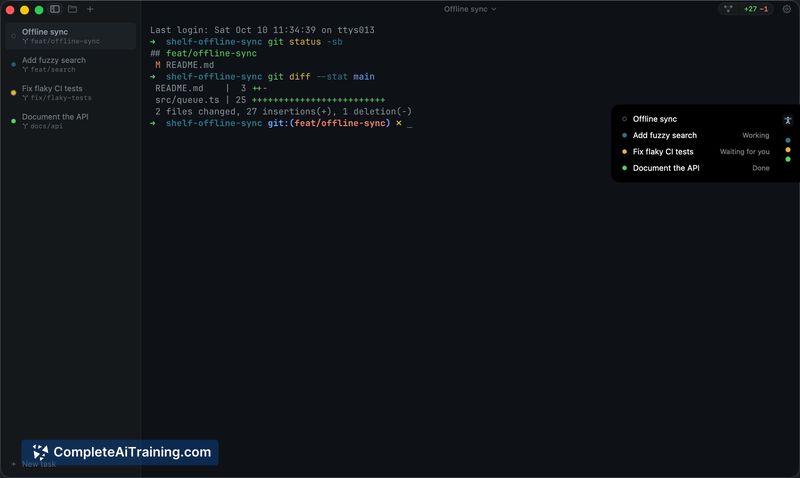
Task: Open the Offline sync title dropdown
Action: click(470, 9)
